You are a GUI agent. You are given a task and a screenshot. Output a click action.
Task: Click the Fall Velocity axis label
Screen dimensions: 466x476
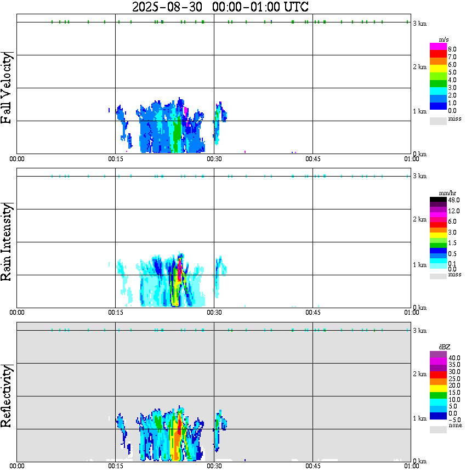click(7, 88)
